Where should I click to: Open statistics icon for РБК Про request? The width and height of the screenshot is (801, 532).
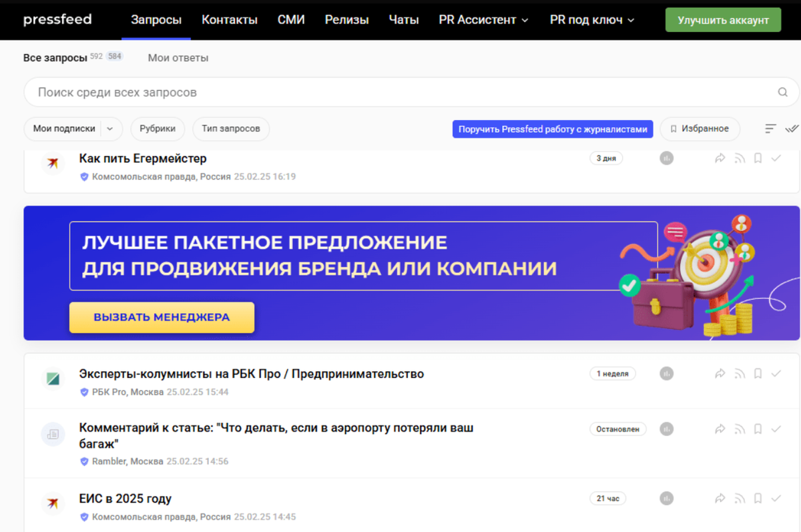pyautogui.click(x=667, y=374)
